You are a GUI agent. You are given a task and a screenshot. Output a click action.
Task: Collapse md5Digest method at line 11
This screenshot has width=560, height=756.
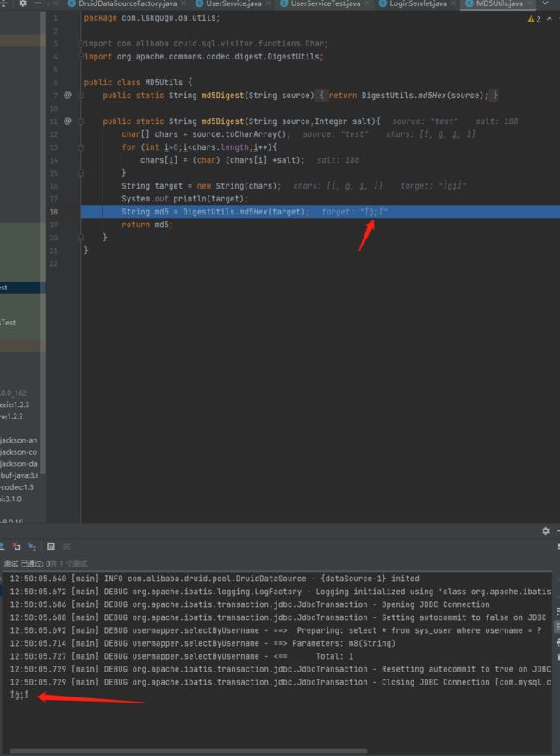coord(80,121)
